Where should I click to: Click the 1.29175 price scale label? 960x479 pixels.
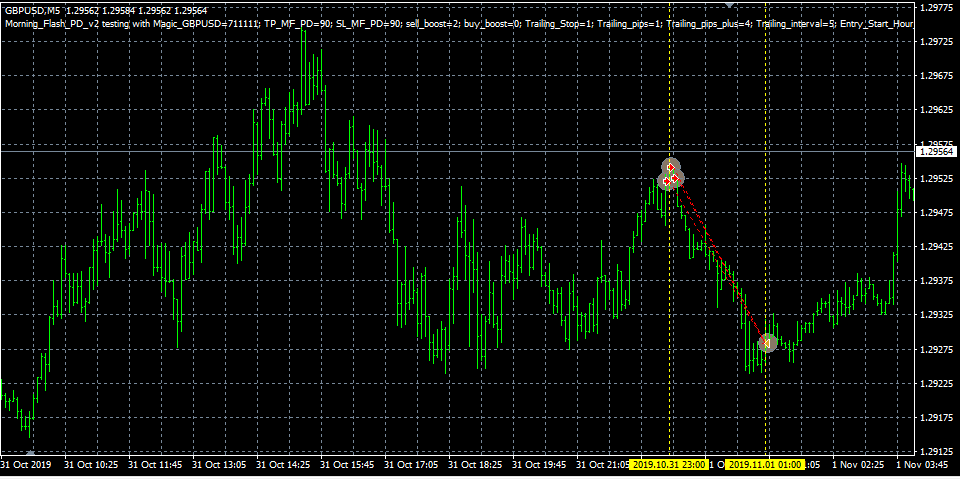934,418
